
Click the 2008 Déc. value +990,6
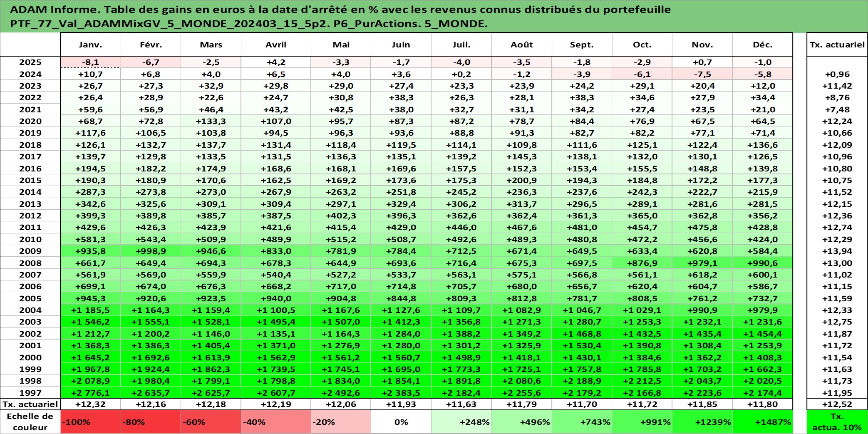[762, 263]
